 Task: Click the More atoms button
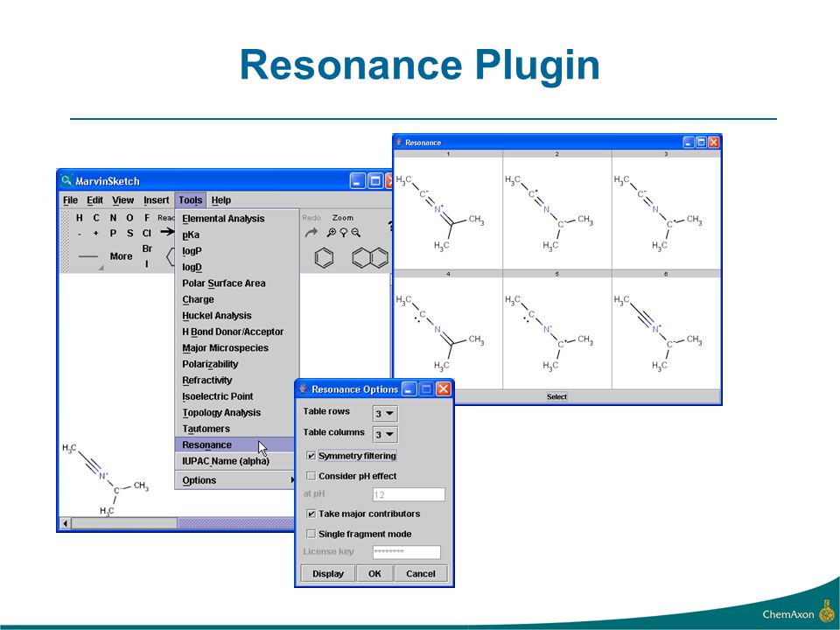click(x=121, y=256)
